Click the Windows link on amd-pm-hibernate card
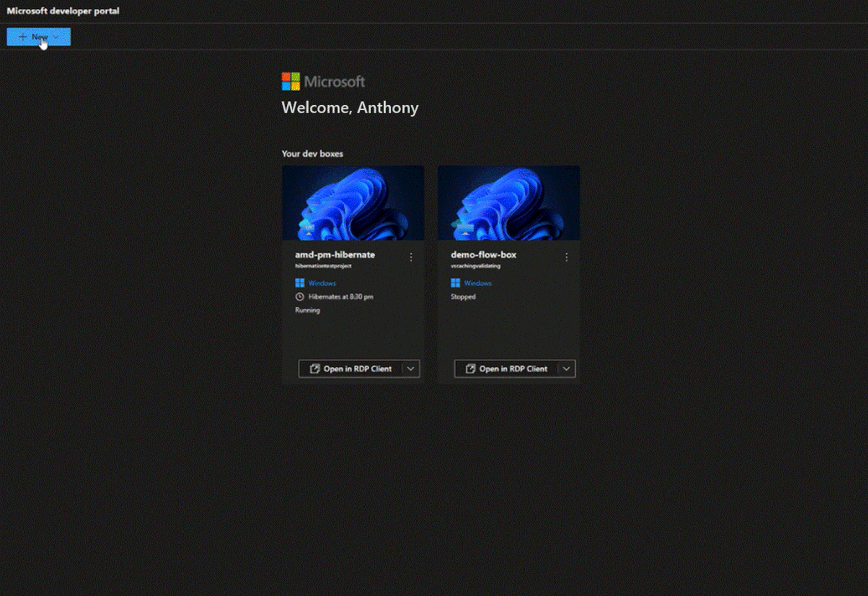This screenshot has width=868, height=596. coord(322,283)
